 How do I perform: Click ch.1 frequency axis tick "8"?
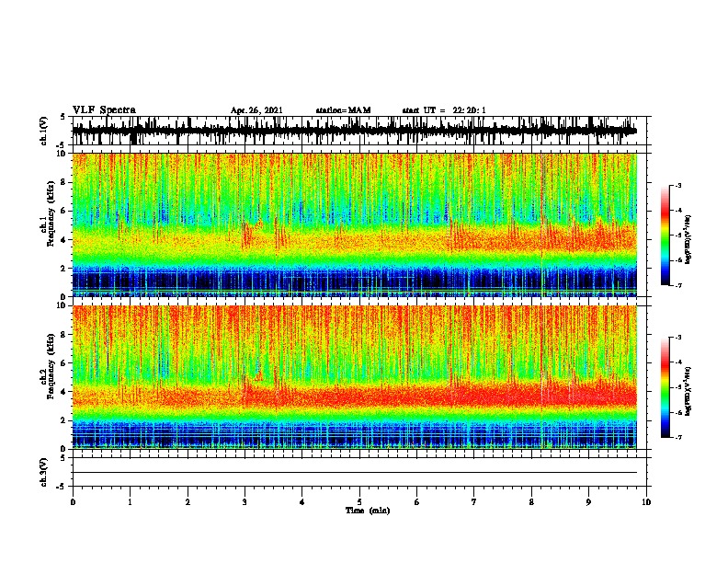(x=64, y=182)
